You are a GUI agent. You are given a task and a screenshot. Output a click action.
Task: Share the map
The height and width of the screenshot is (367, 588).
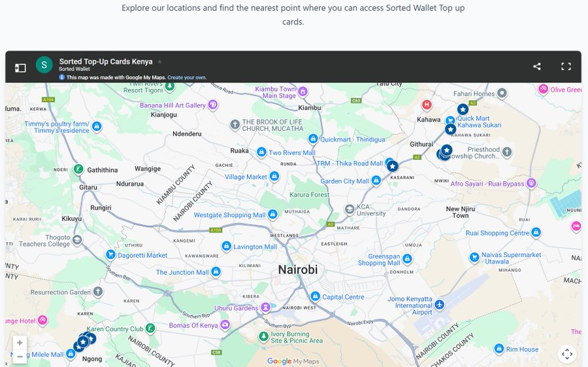coord(537,67)
